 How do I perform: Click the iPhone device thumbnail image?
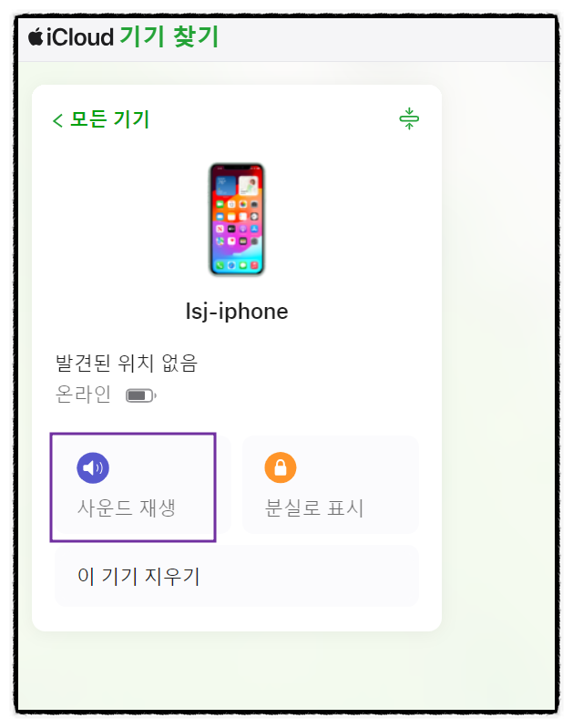coord(237,220)
